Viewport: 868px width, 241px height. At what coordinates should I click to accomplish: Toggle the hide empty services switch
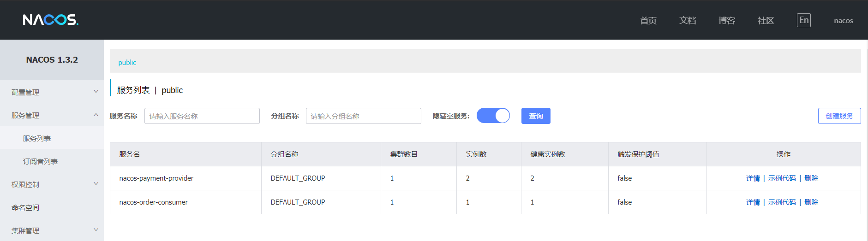(x=493, y=116)
